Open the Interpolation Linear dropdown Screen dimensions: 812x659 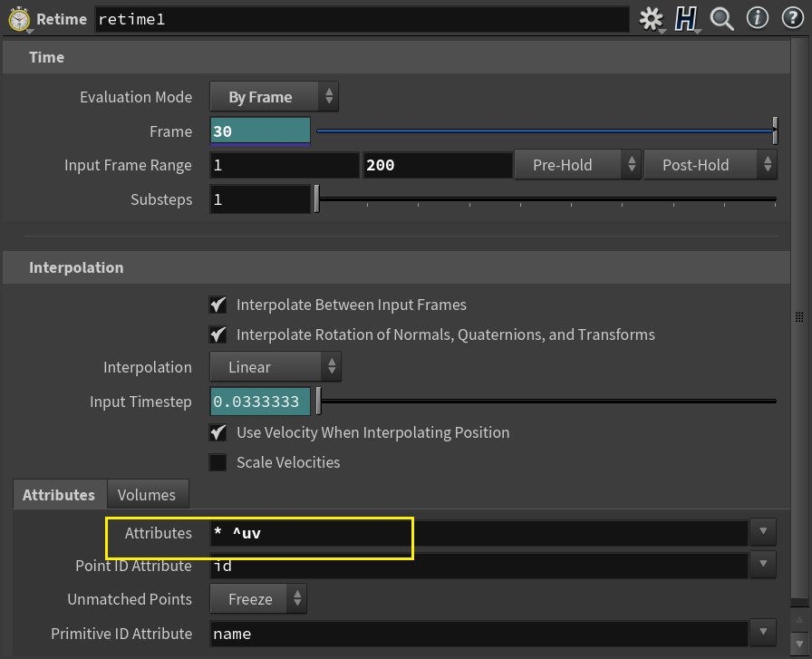[x=275, y=367]
